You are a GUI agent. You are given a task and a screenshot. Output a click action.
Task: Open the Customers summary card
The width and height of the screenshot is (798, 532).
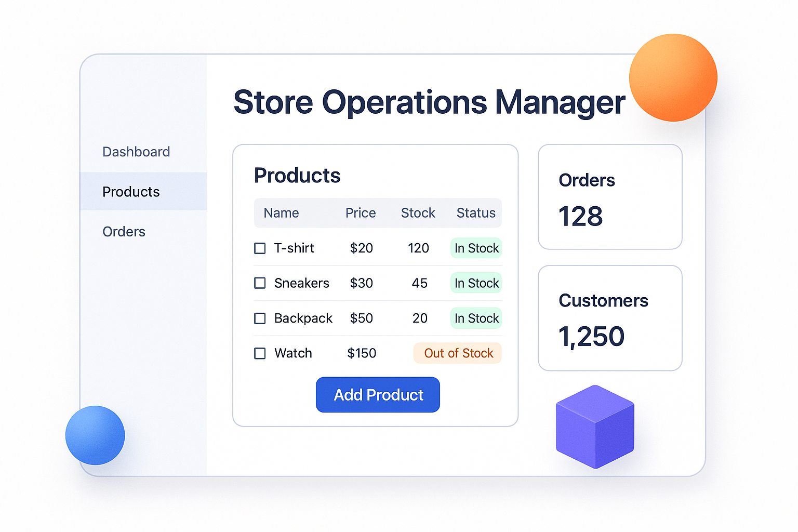(x=610, y=318)
